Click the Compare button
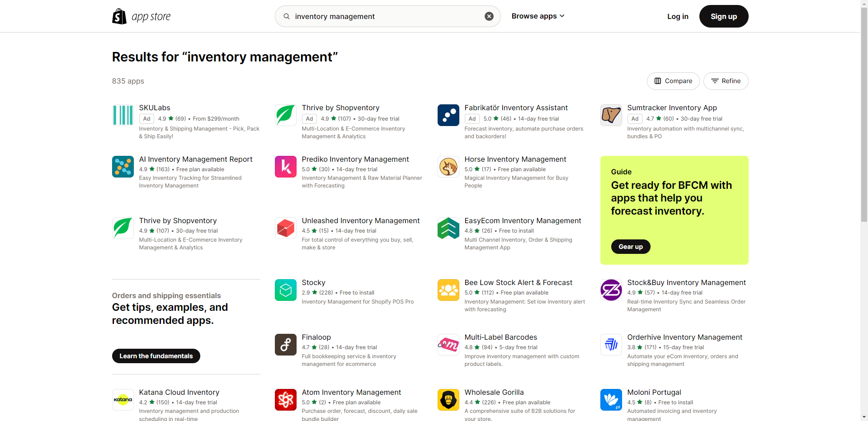This screenshot has width=868, height=421. point(673,81)
